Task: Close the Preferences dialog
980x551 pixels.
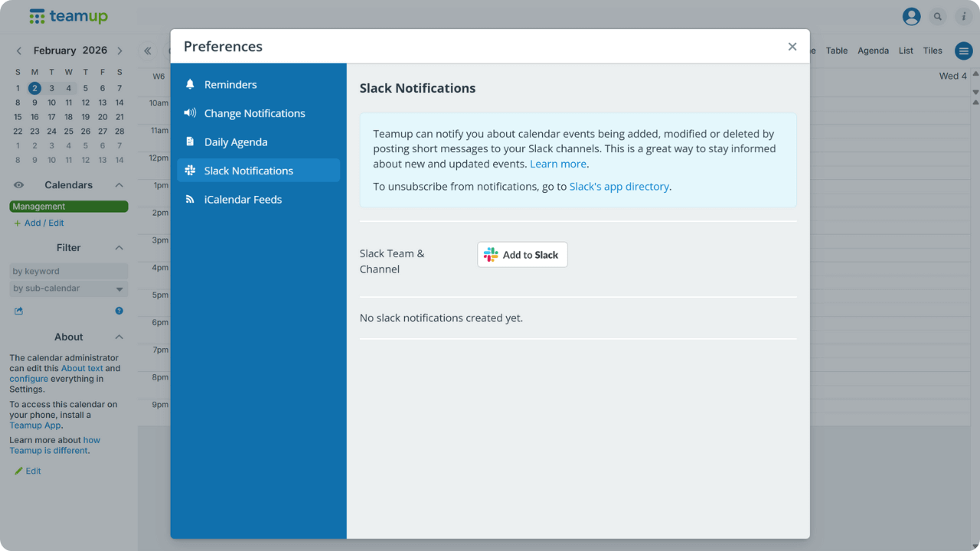Action: (x=792, y=47)
